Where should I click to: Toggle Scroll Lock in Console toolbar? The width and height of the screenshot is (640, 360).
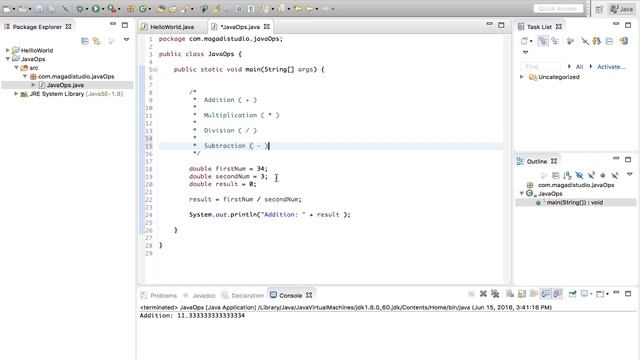tap(522, 293)
